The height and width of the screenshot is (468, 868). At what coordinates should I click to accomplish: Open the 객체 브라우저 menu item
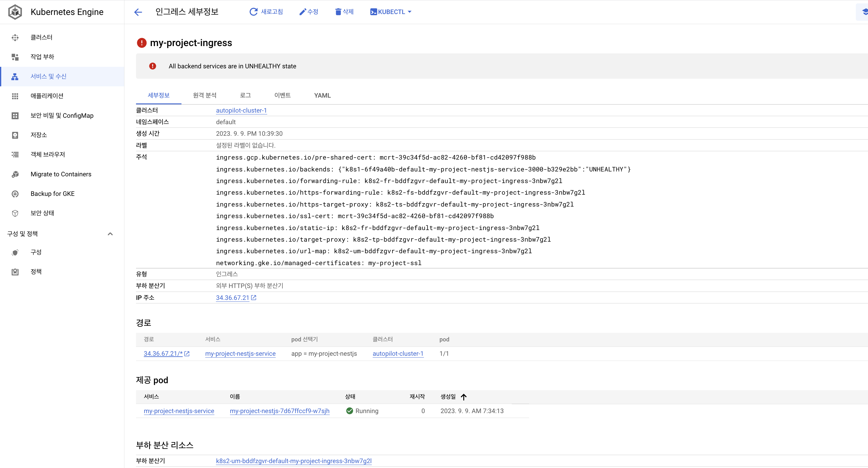[x=62, y=154]
